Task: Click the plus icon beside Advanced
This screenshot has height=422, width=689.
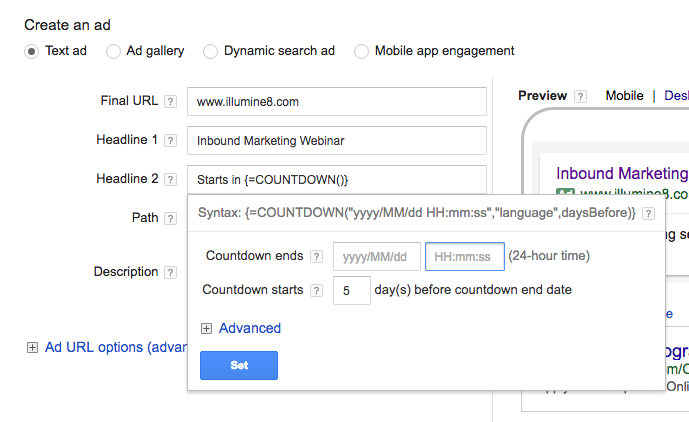Action: (x=206, y=328)
